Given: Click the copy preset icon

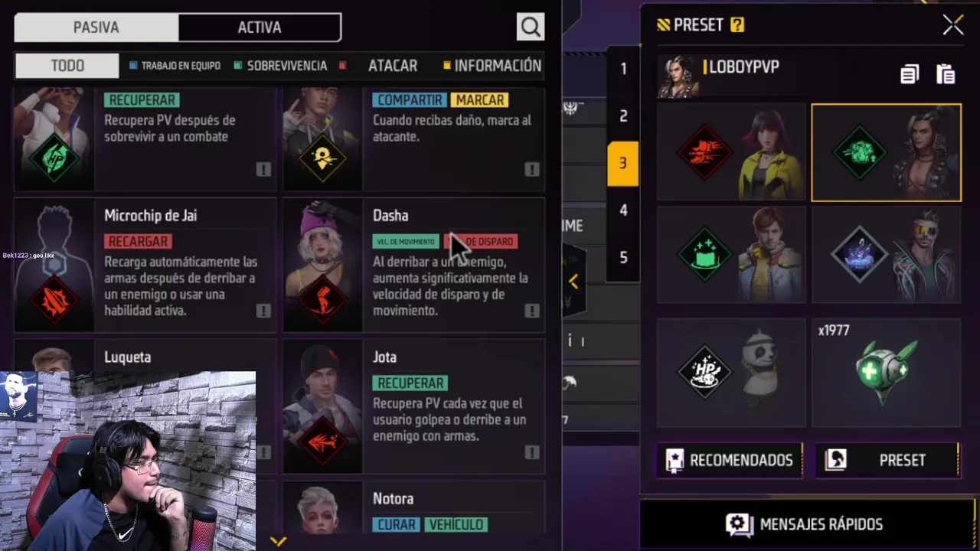Looking at the screenshot, I should (x=909, y=74).
